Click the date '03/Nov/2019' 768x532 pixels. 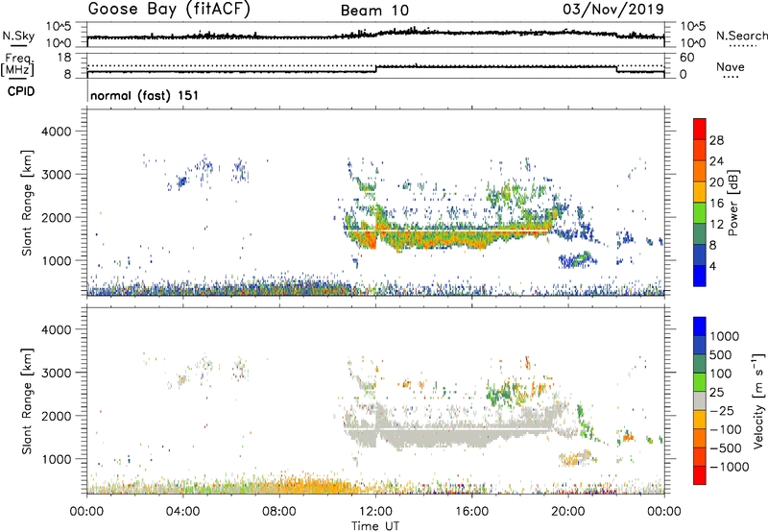click(613, 9)
